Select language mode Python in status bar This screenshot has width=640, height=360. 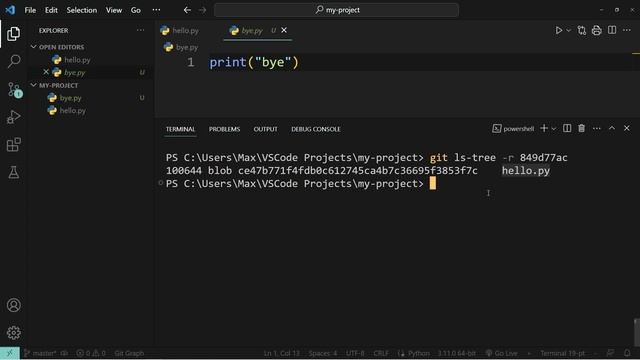(418, 353)
